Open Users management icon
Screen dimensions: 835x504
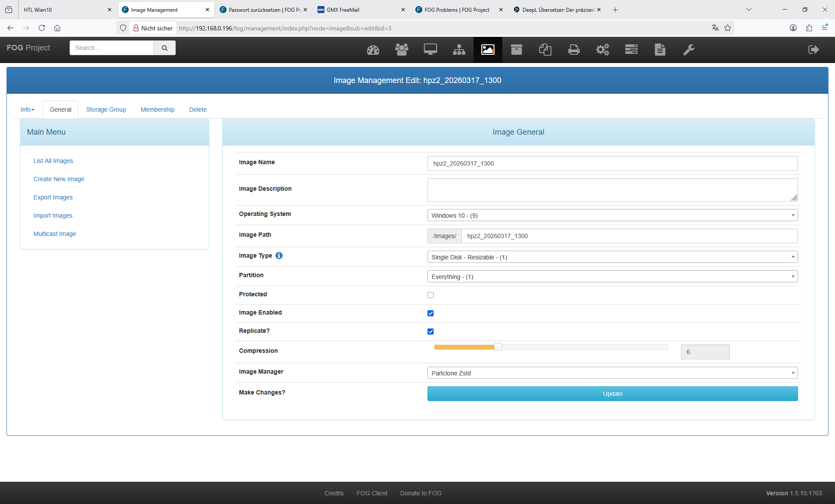click(x=401, y=50)
